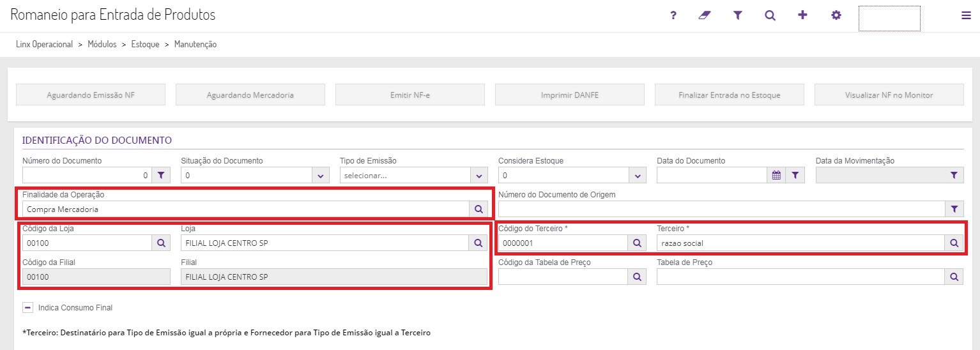Screen dimensions: 980x350
Task: Toggle Indica Consumo Final checkbox
Action: point(28,307)
